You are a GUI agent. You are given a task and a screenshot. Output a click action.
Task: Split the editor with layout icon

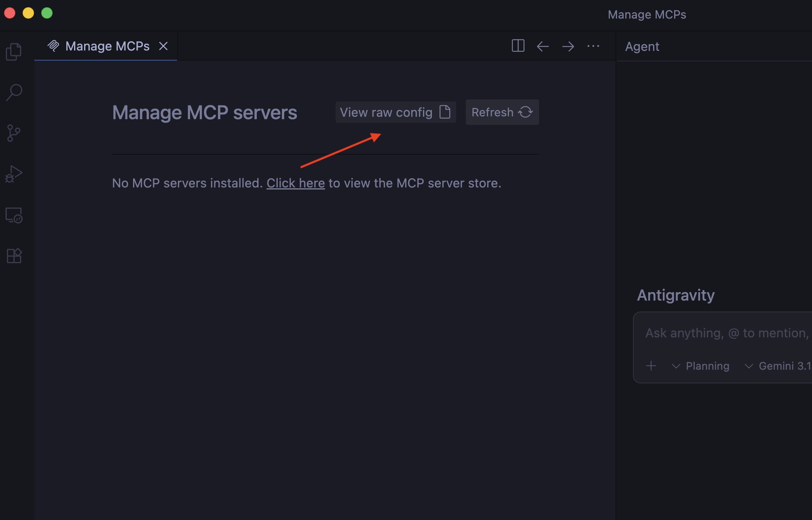518,46
